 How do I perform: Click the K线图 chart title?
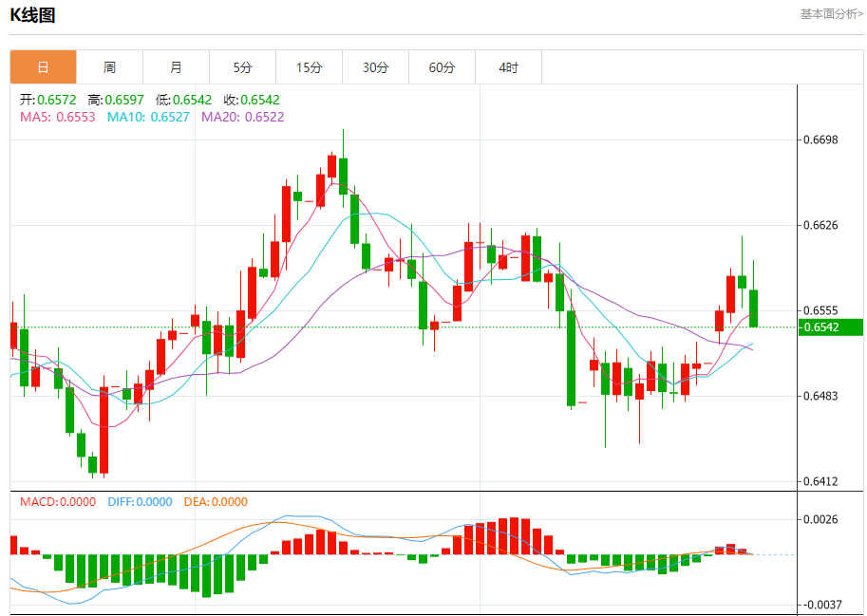pos(32,15)
